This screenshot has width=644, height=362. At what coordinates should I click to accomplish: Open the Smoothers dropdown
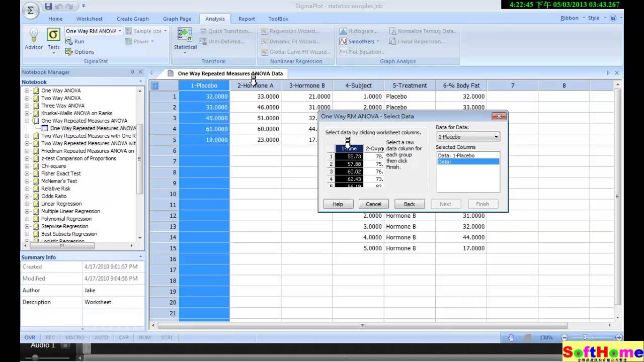click(359, 42)
